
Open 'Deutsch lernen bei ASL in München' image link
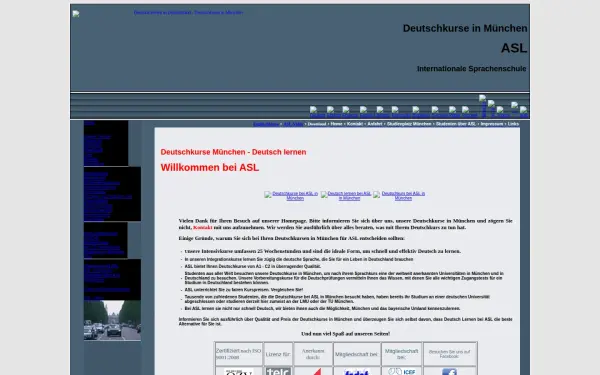click(x=346, y=196)
